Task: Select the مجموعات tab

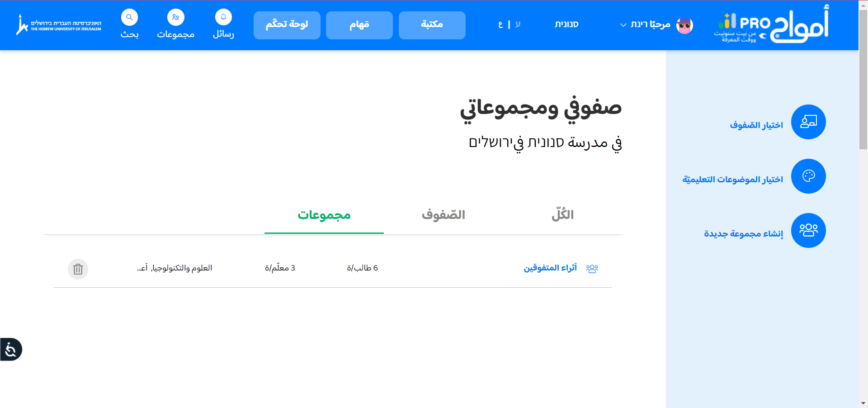Action: 324,215
